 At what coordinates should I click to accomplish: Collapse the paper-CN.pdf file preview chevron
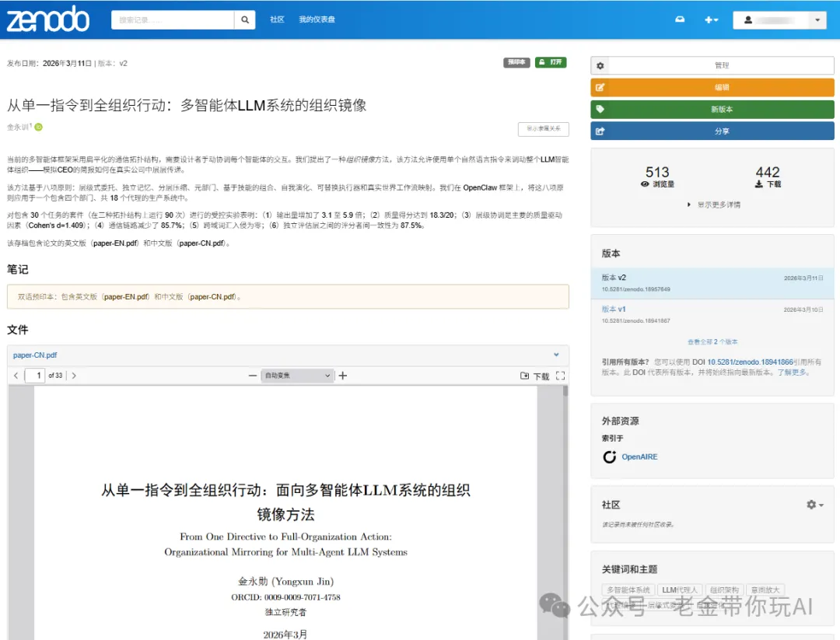click(x=556, y=355)
